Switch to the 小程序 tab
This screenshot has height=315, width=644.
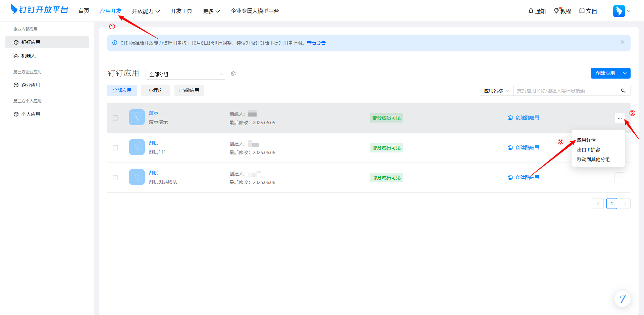[156, 90]
